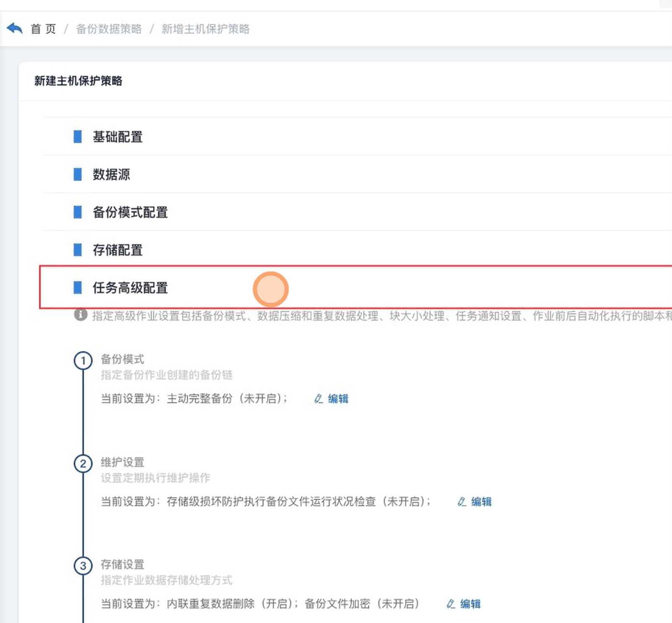The image size is (672, 623).
Task: Click 新增主机保护策略 breadcrumb
Action: [205, 29]
